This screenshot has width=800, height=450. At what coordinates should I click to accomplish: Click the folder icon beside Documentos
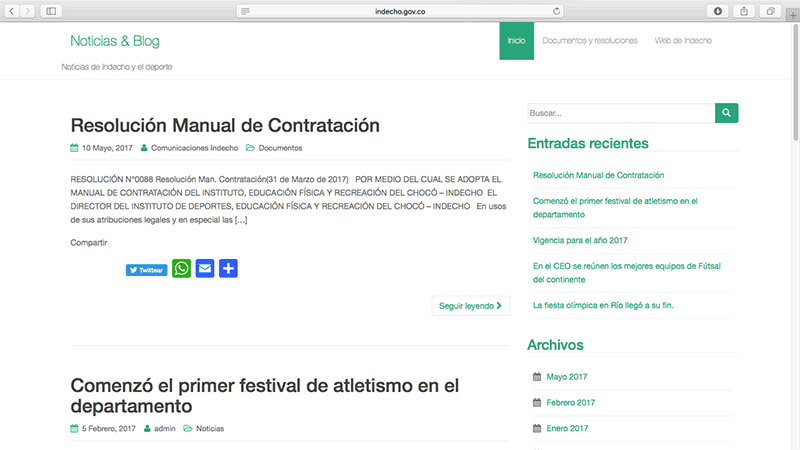tap(250, 148)
